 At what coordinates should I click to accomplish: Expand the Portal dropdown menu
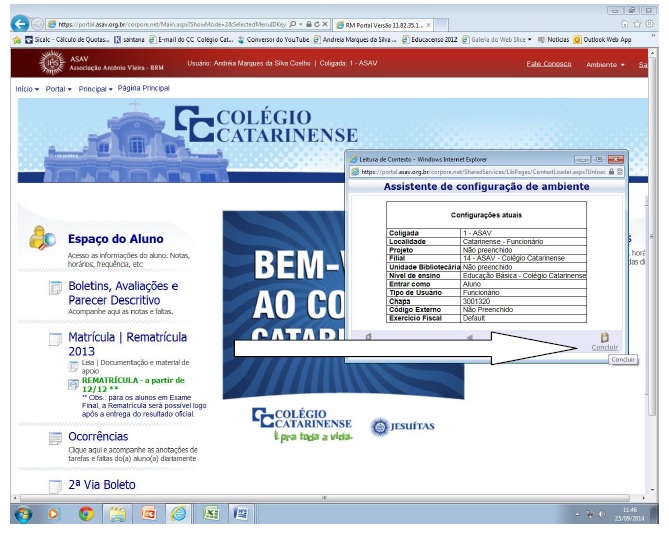click(x=58, y=89)
